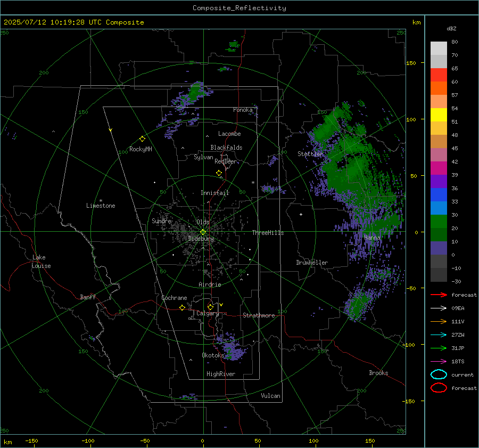Click the red forecast arrow in legend

tap(439, 295)
